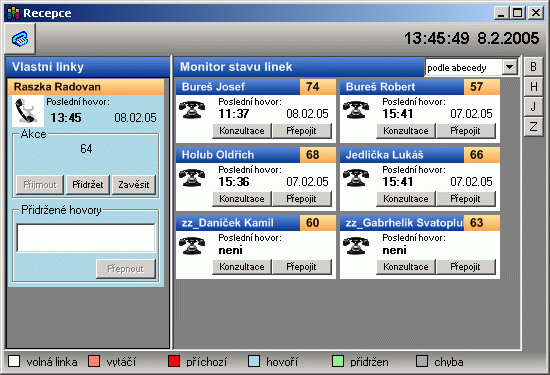Click the blue telephone toolbar icon
Screen dimensions: 550x375
20,39
